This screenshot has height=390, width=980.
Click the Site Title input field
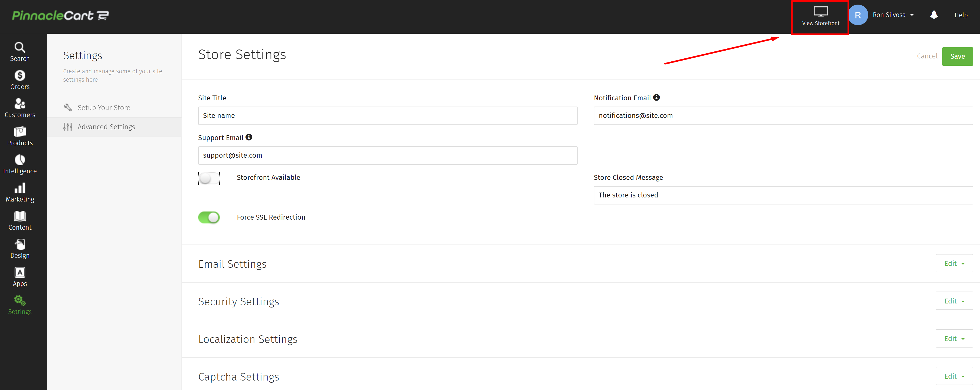click(x=387, y=116)
